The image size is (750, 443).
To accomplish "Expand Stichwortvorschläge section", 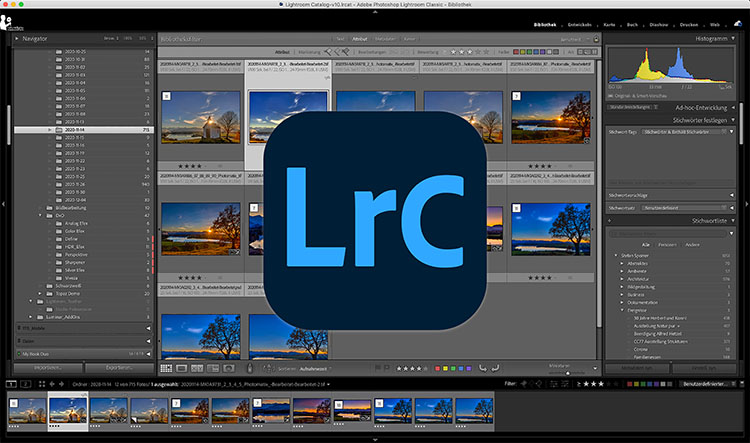I will coord(732,195).
